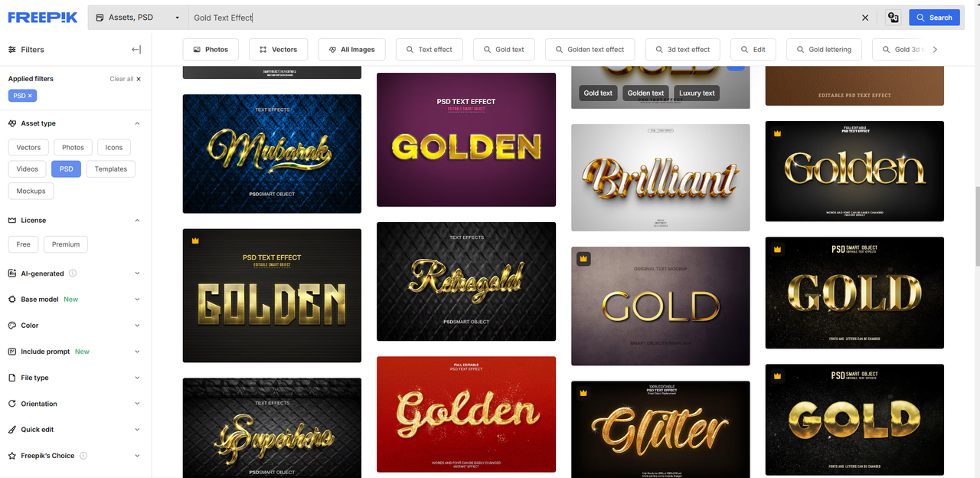Select the 3d text effect suggestion
The width and height of the screenshot is (980, 478).
[x=683, y=50]
